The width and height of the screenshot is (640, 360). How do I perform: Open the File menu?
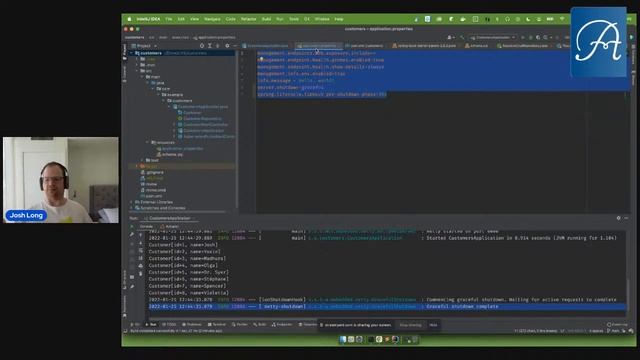(169, 19)
